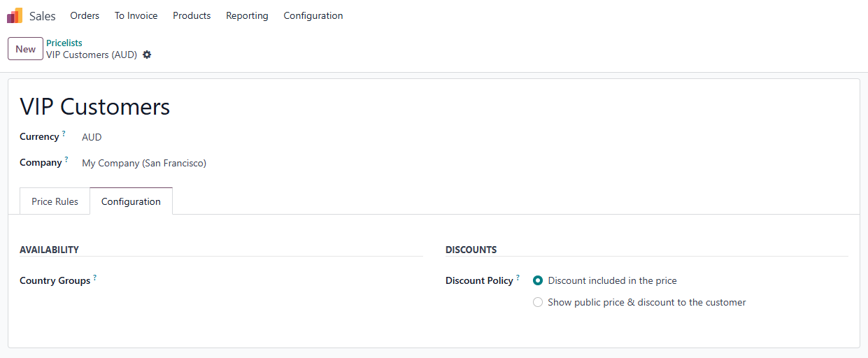Select the Configuration tab in form
The width and height of the screenshot is (868, 358).
click(131, 201)
